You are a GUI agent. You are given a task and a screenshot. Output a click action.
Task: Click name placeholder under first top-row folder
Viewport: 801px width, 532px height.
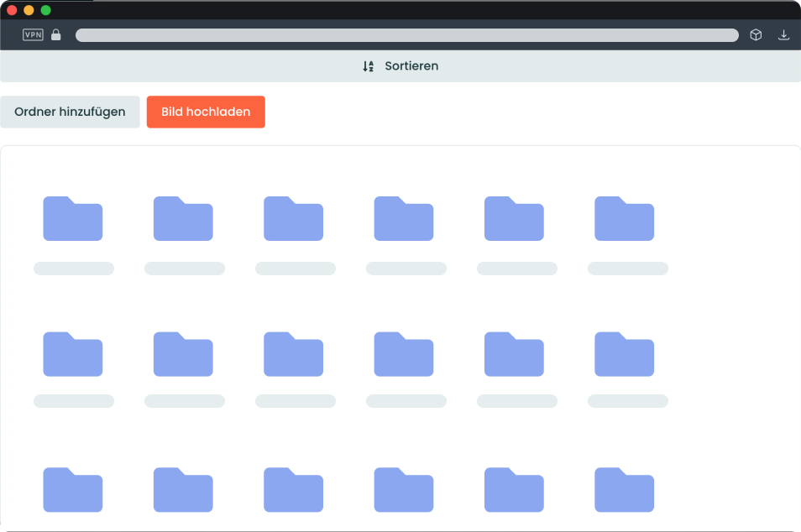tap(74, 269)
